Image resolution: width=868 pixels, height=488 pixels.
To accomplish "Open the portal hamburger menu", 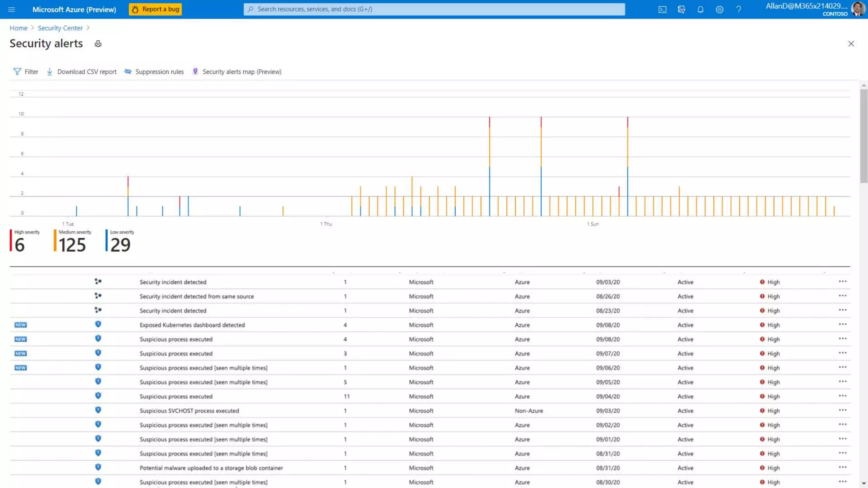I will point(11,9).
